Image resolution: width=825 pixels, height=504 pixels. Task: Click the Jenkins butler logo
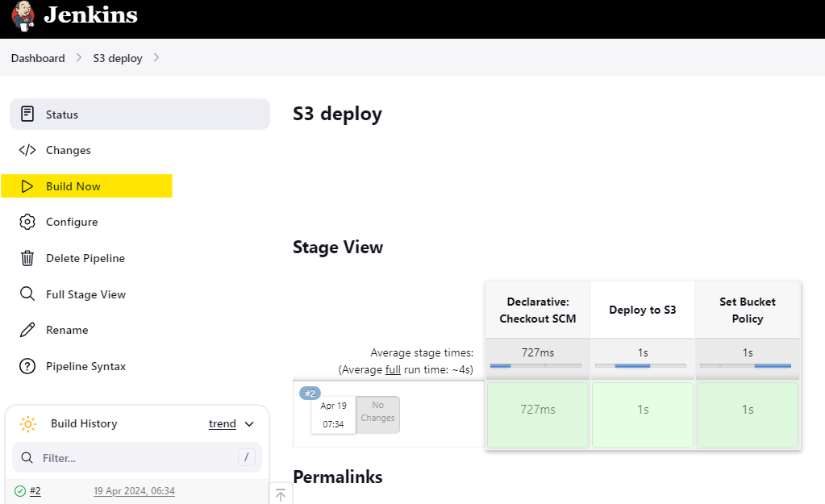click(22, 15)
